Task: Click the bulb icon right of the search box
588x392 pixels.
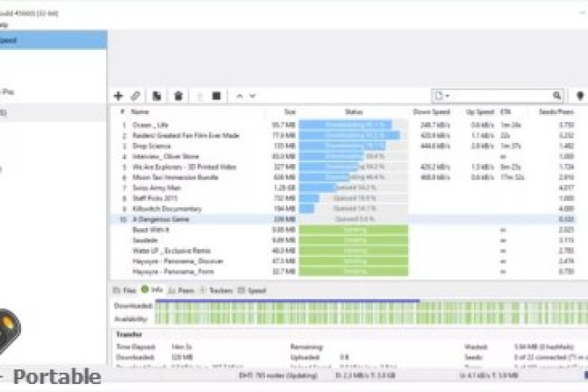Action: click(x=580, y=95)
